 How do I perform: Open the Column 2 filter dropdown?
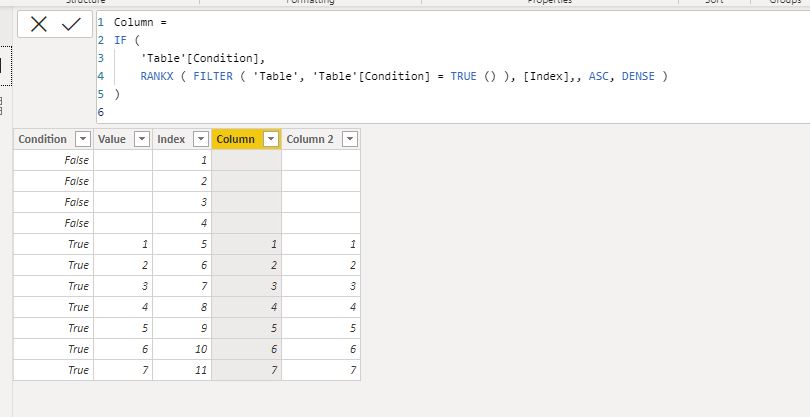point(350,139)
